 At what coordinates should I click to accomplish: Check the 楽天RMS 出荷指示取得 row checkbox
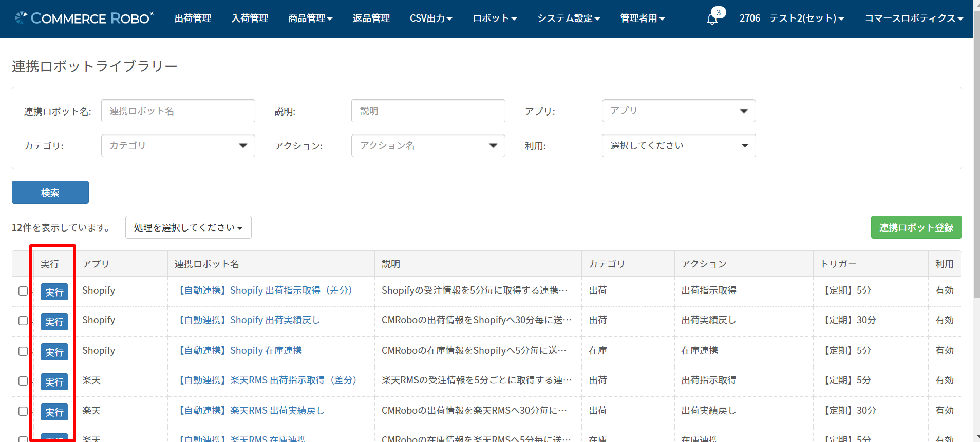[x=23, y=381]
